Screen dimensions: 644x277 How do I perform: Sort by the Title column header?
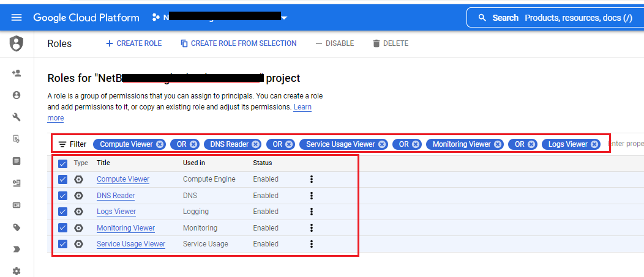(x=103, y=163)
